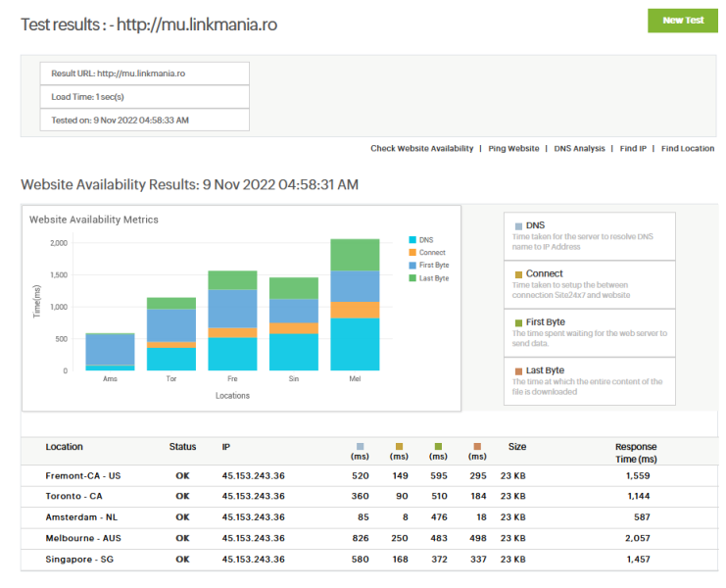This screenshot has height=588, width=726.
Task: Click the Mel bar in the chart
Action: [354, 305]
